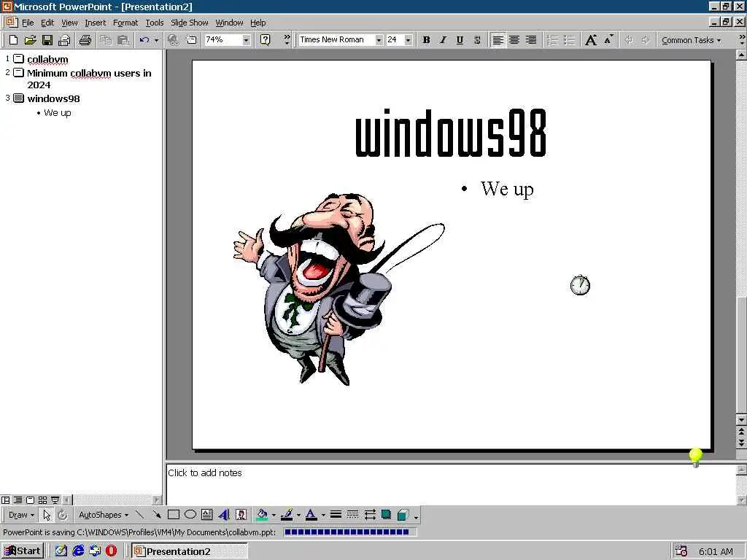Open the Slide Show menu

tap(189, 23)
